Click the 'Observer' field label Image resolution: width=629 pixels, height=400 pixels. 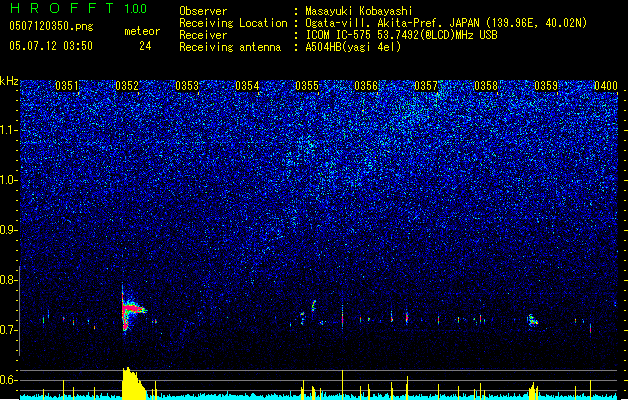(203, 11)
